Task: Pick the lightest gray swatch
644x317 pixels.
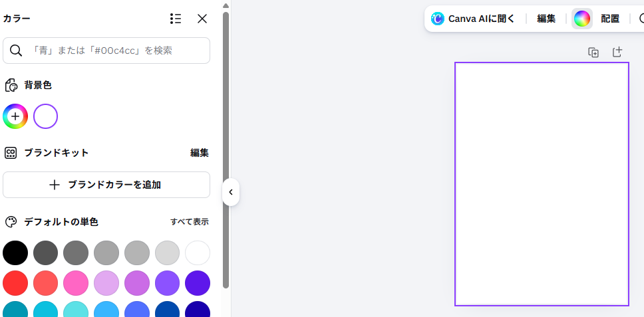Action: click(x=167, y=253)
